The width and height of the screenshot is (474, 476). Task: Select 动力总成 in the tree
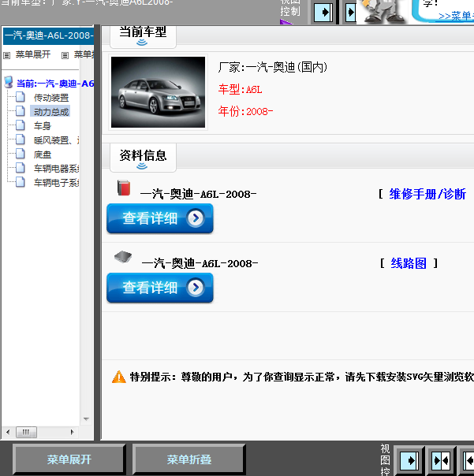(50, 112)
